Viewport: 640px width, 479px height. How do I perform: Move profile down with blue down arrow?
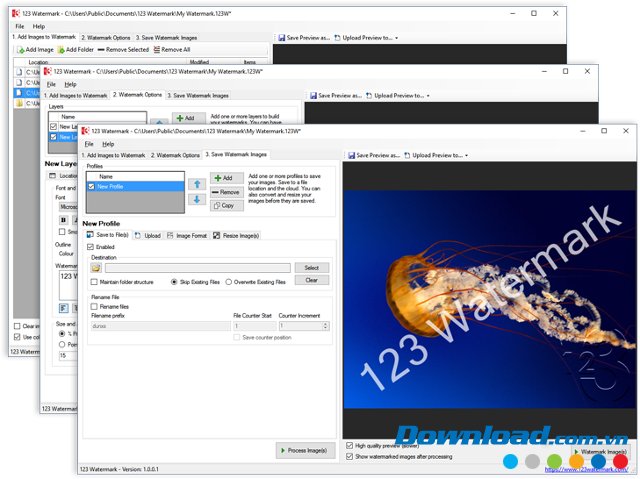(197, 200)
